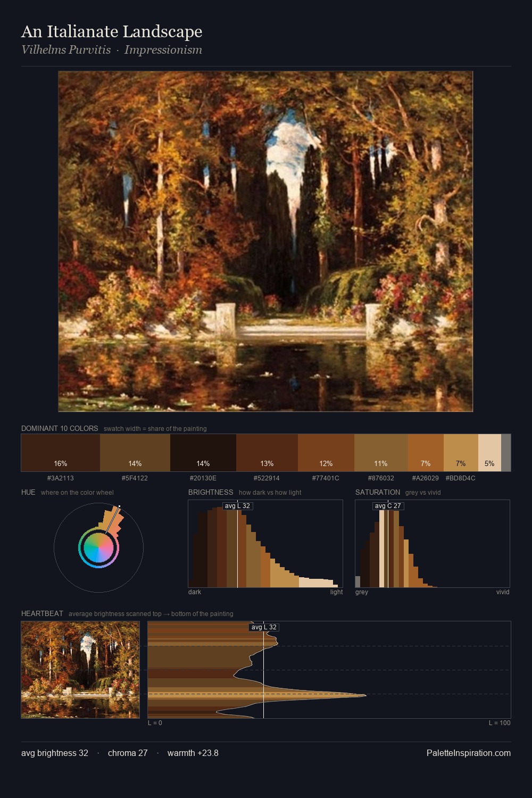532x798 pixels.
Task: Click 'avg brightness 32' in the footer
Action: (x=55, y=753)
